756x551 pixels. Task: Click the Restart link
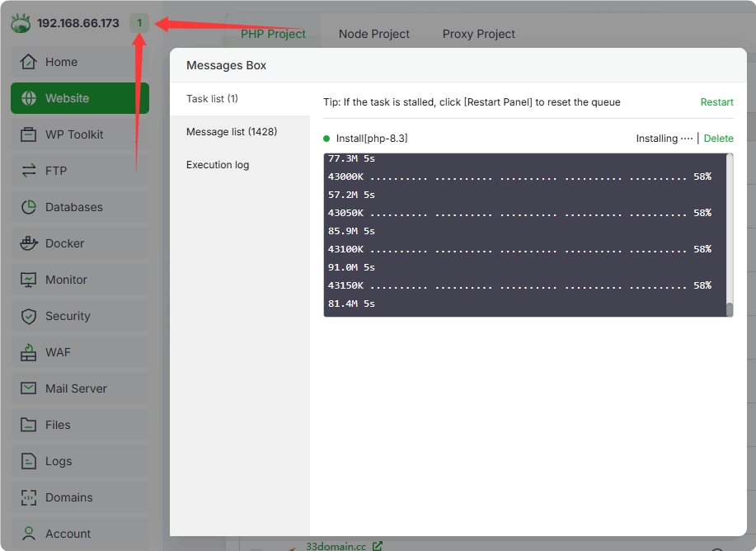click(716, 101)
